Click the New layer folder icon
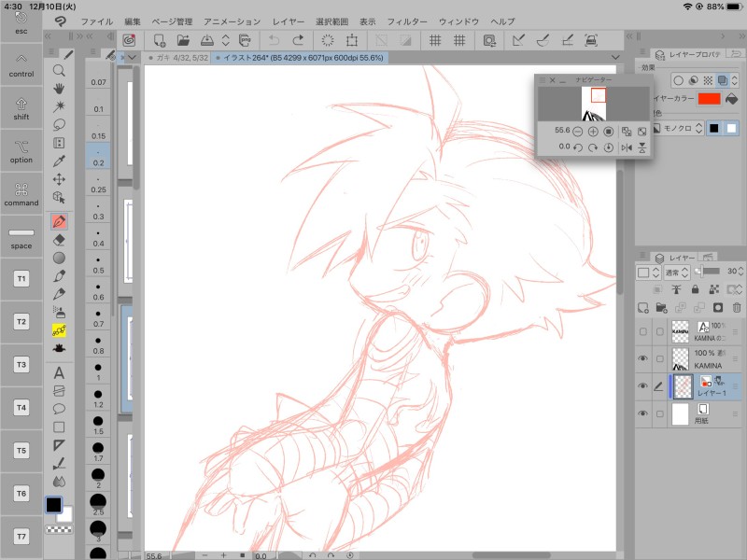The height and width of the screenshot is (560, 747). pos(661,308)
